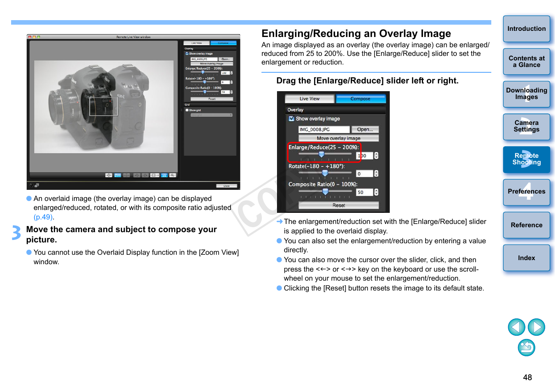Click the camera-window icon beside the round icon
The height and width of the screenshot is (392, 555).
(37, 185)
